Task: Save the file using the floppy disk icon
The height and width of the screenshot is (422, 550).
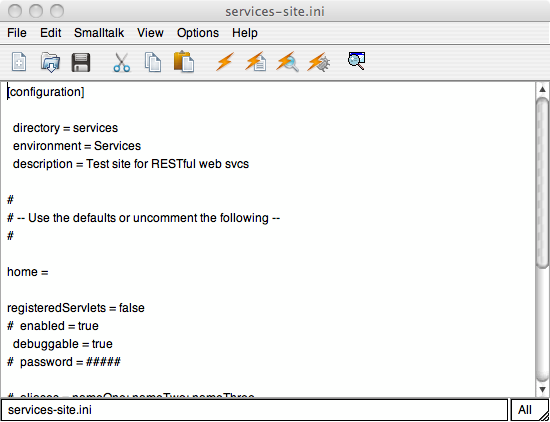Action: (81, 62)
